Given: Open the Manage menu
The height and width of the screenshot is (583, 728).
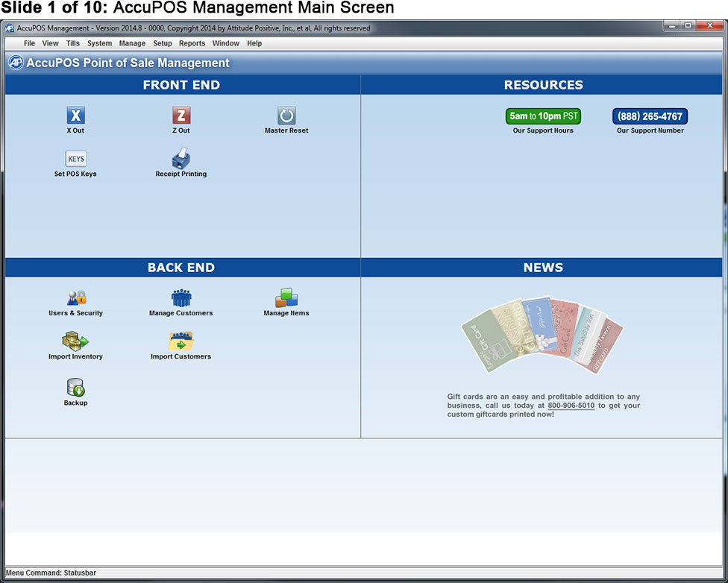Looking at the screenshot, I should [x=132, y=43].
